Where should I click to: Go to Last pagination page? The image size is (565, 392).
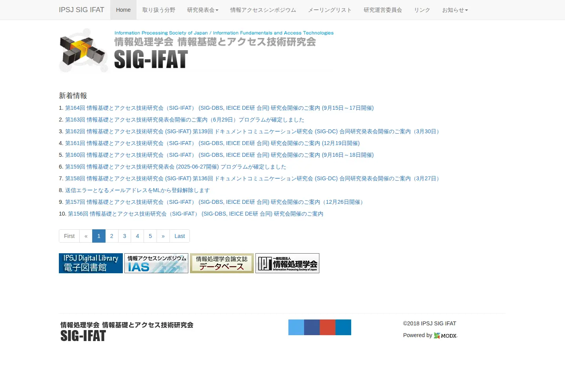(180, 236)
